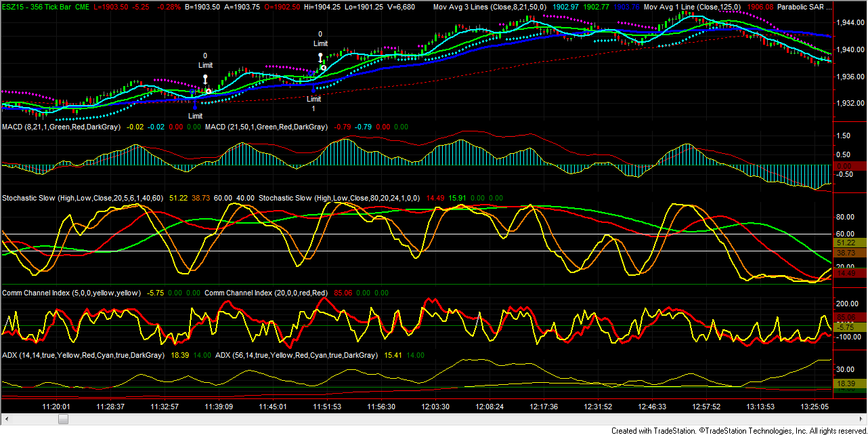Click the '13:13:53' time axis label
Viewport: 868px width, 435px height.
760,407
